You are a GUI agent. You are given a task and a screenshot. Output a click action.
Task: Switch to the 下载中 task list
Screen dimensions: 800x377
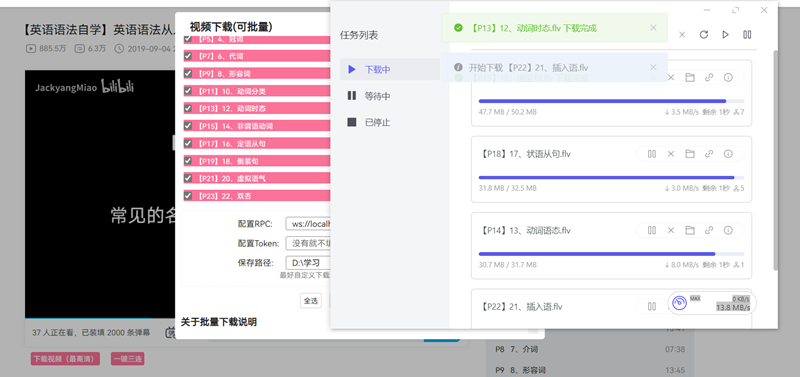(x=390, y=69)
